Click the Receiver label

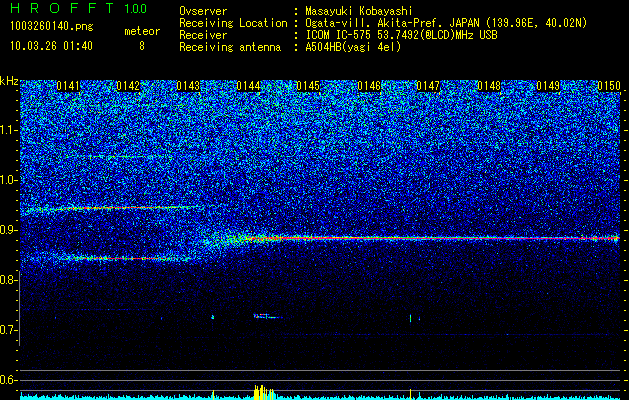pyautogui.click(x=203, y=35)
